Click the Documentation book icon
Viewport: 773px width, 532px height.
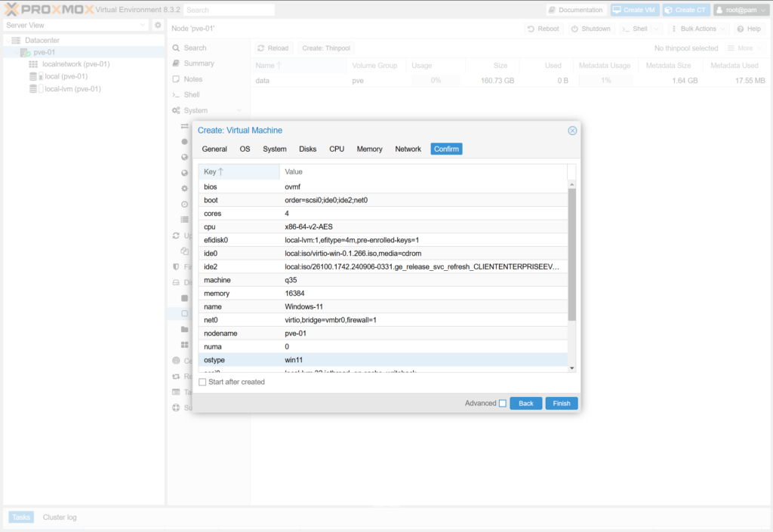click(x=553, y=10)
